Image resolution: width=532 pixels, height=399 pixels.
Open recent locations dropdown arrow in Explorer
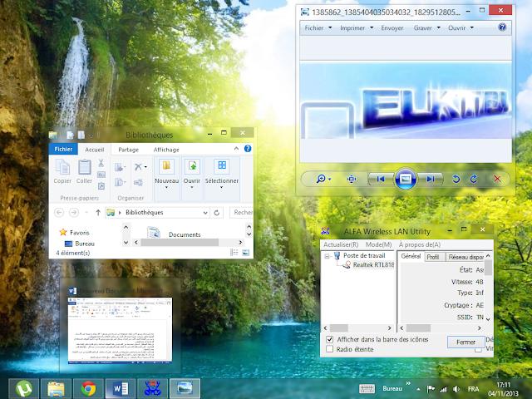point(86,213)
